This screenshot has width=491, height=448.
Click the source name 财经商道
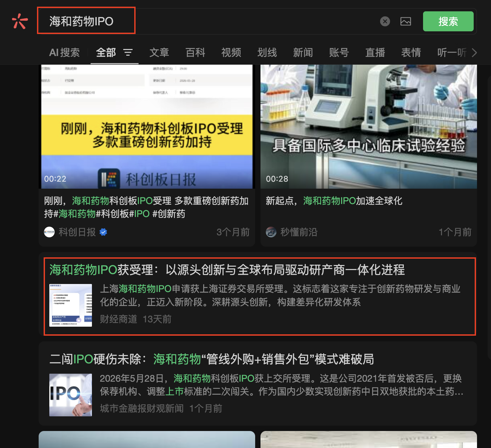(x=119, y=319)
